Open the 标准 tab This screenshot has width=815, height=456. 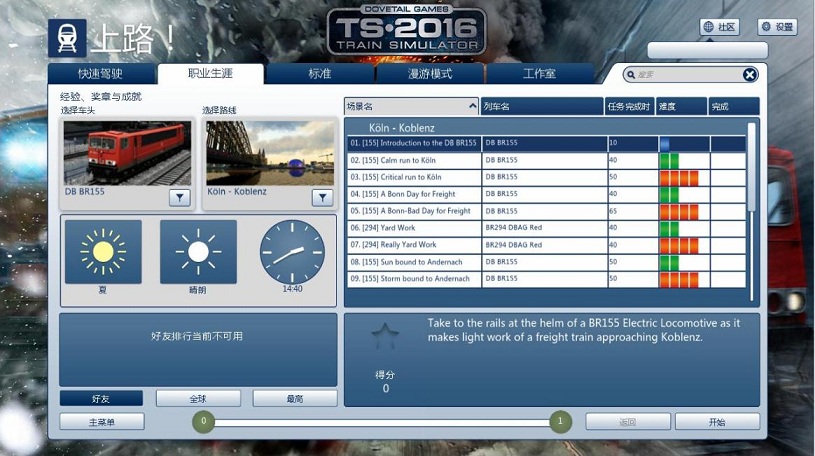[320, 74]
